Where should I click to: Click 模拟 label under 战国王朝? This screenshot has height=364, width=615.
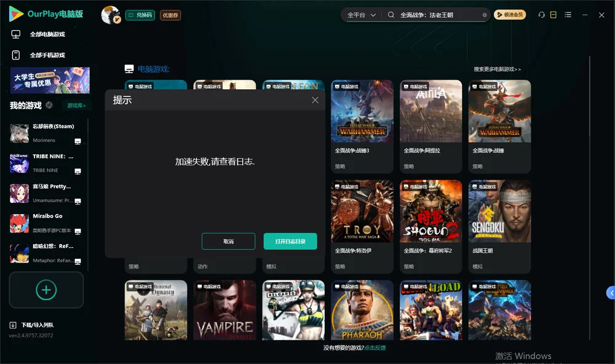coord(477,266)
